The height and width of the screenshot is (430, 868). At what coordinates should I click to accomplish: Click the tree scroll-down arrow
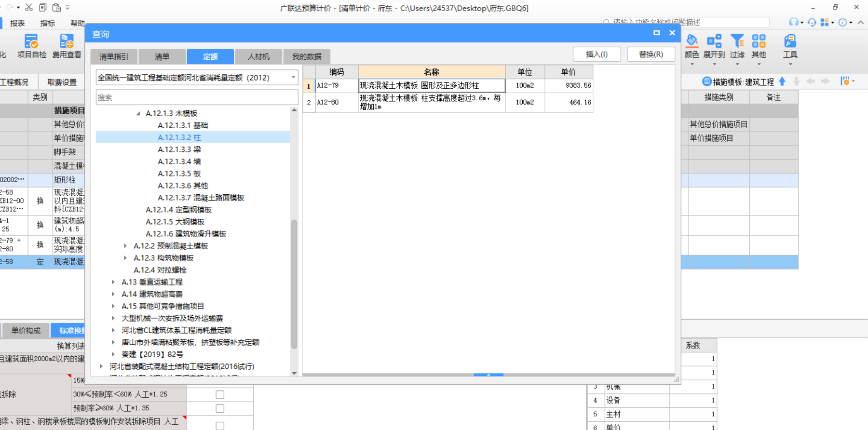(294, 373)
